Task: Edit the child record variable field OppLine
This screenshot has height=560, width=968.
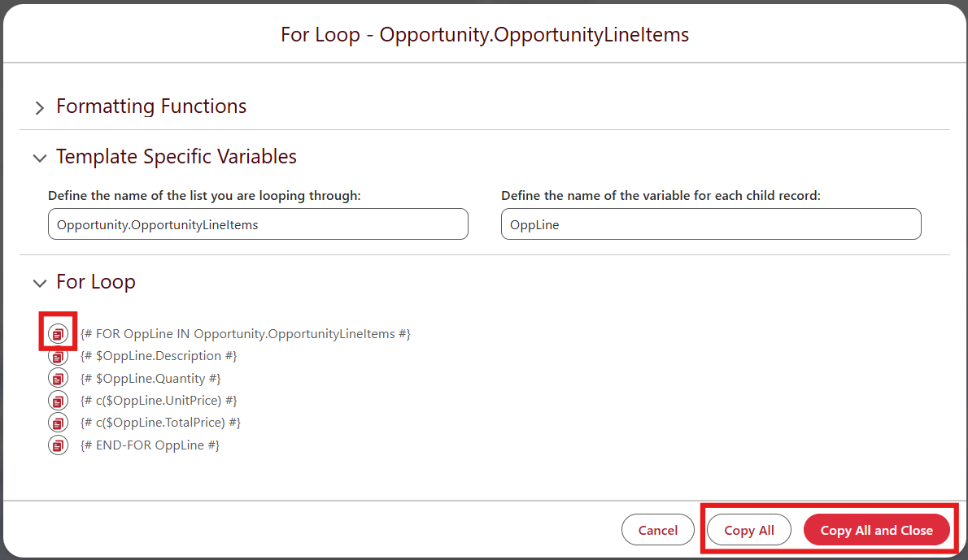Action: [x=711, y=224]
